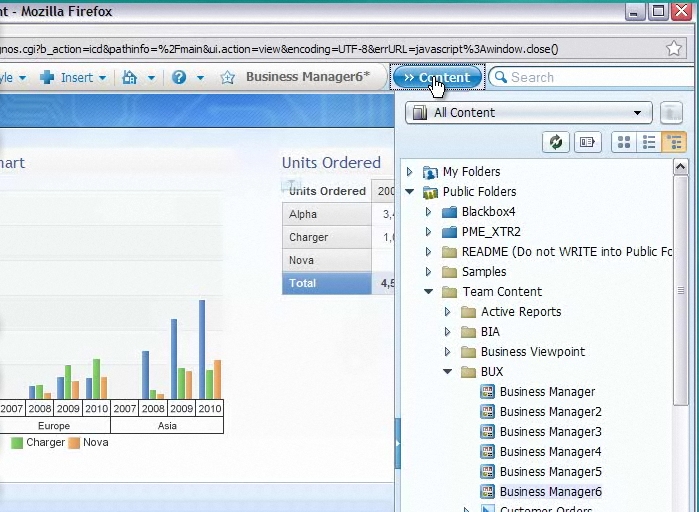The width and height of the screenshot is (699, 512).
Task: Click the Charger green legend swatch
Action: click(17, 443)
